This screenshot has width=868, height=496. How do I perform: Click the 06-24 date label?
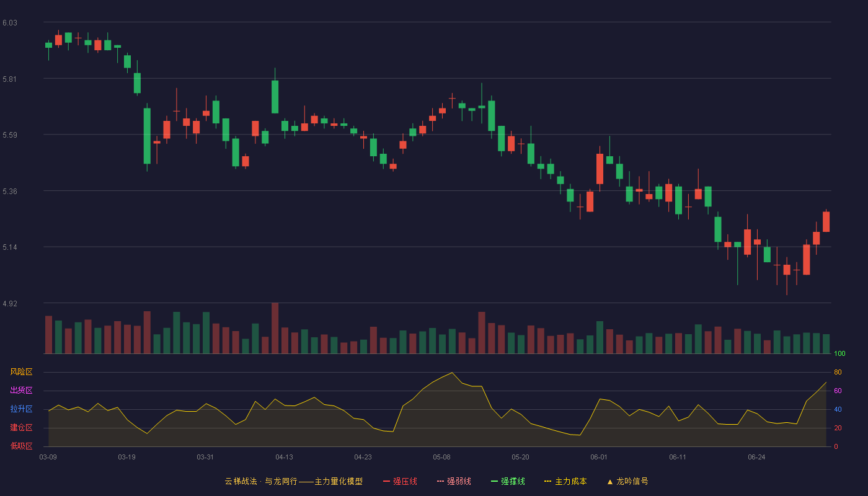click(x=757, y=457)
